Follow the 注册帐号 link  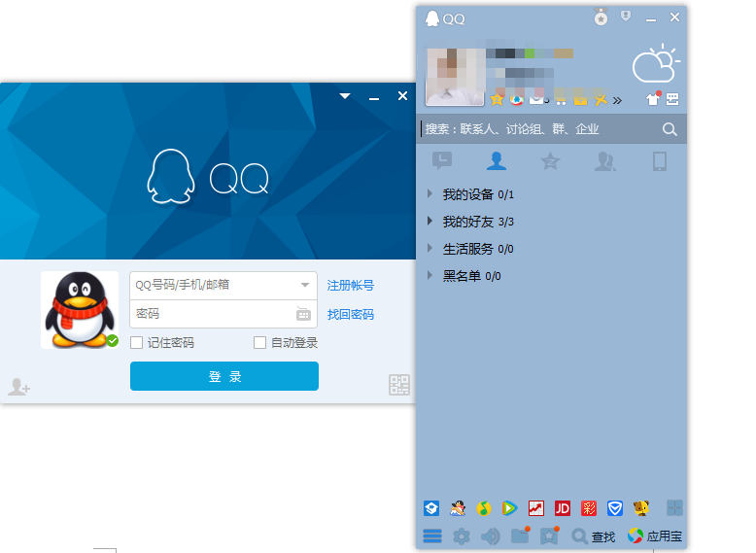coord(351,286)
